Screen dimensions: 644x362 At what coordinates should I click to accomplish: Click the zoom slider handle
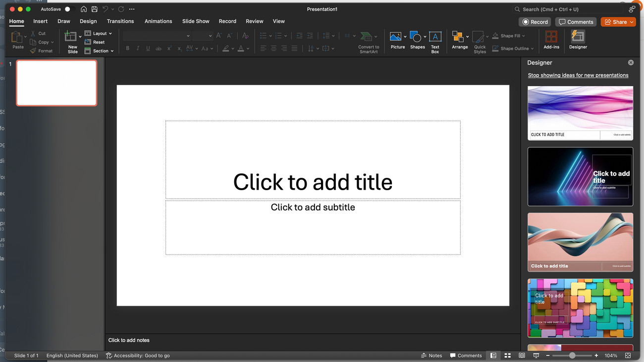pyautogui.click(x=572, y=356)
